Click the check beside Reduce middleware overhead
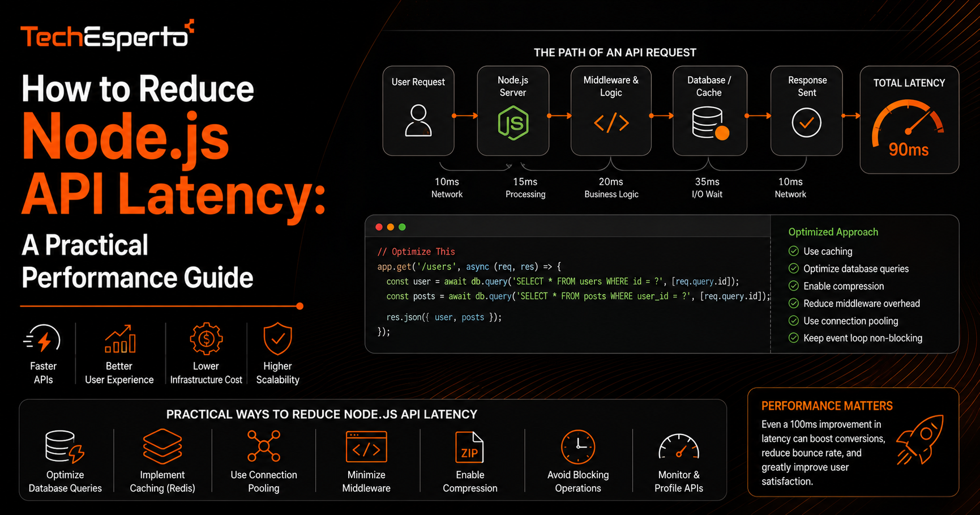980x515 pixels. 794,303
